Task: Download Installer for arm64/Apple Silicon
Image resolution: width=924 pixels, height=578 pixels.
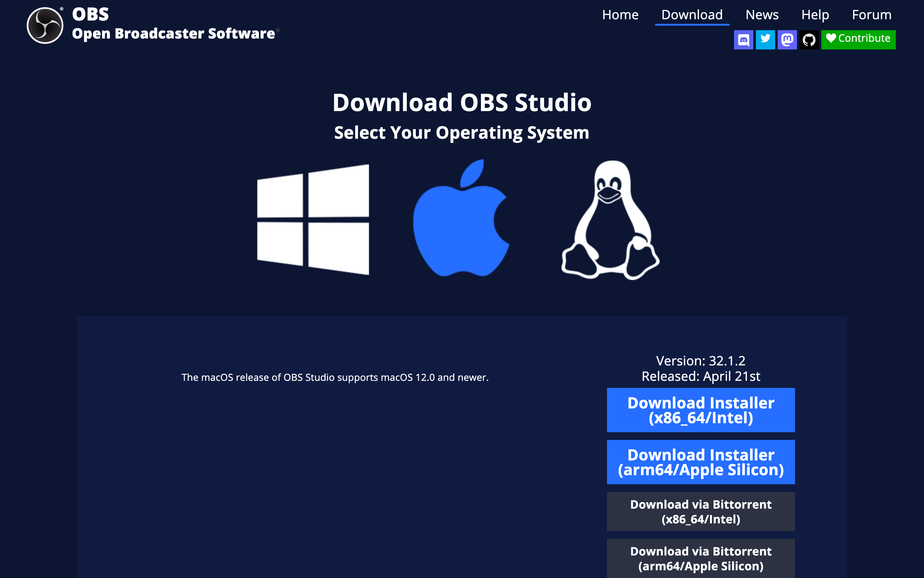Action: tap(701, 462)
